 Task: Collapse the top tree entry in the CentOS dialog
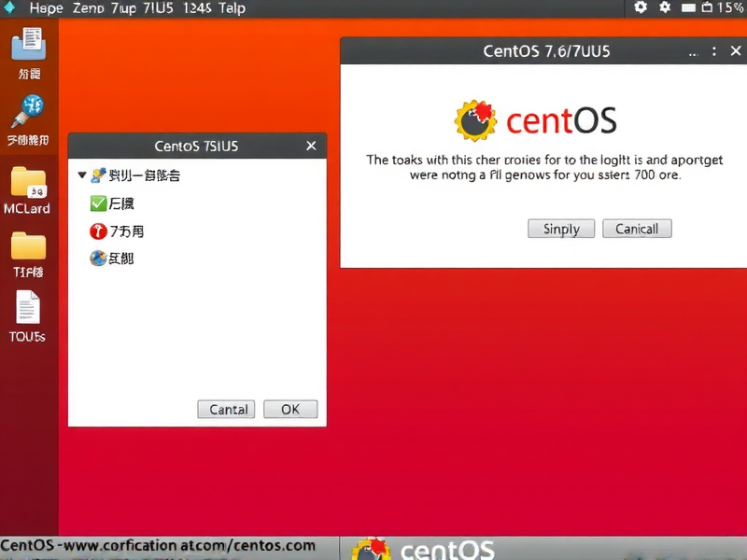[81, 174]
